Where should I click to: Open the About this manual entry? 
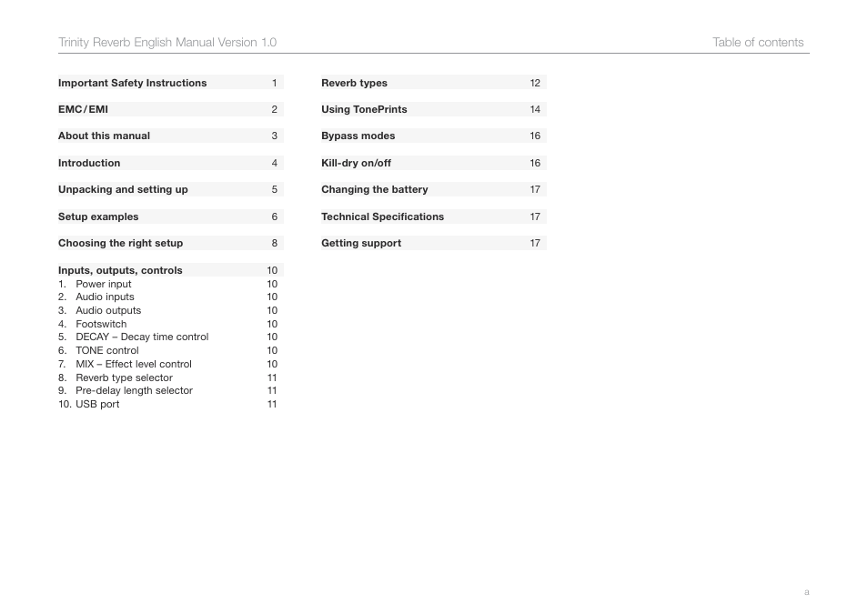[170, 136]
